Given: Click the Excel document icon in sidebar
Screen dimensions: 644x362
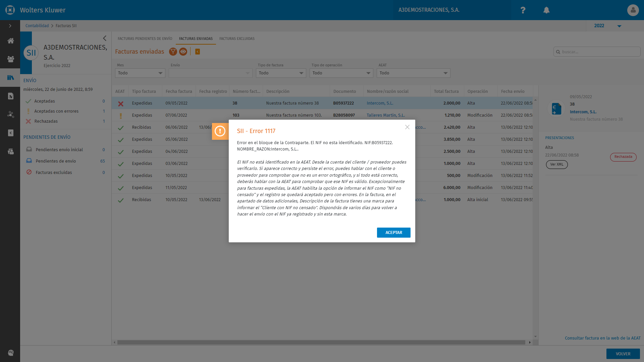Looking at the screenshot, I should point(10,96).
